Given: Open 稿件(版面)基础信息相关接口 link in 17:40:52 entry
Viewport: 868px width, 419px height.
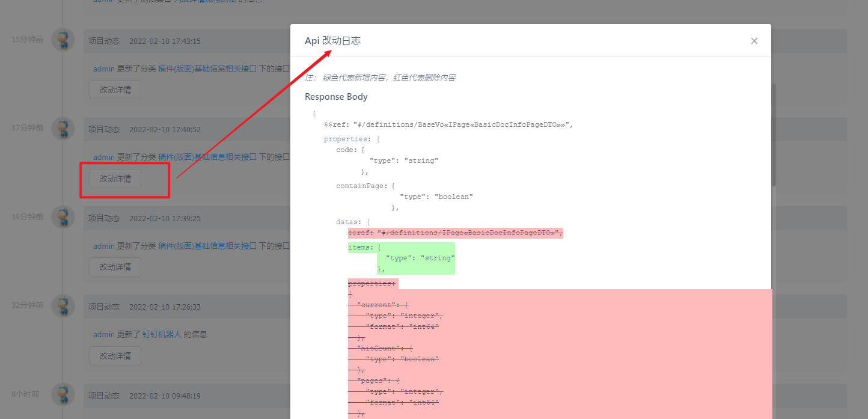Looking at the screenshot, I should pos(207,157).
